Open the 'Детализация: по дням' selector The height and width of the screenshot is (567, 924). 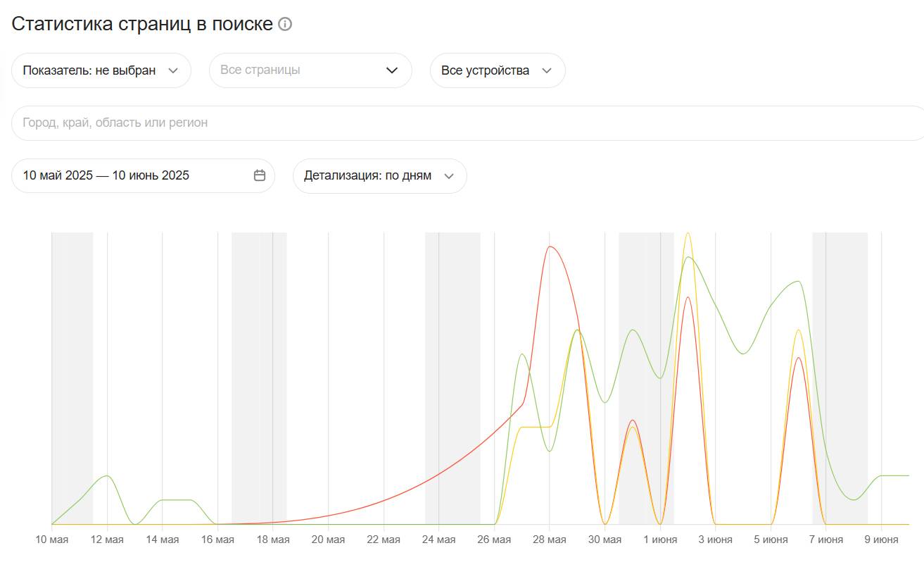pyautogui.click(x=367, y=175)
